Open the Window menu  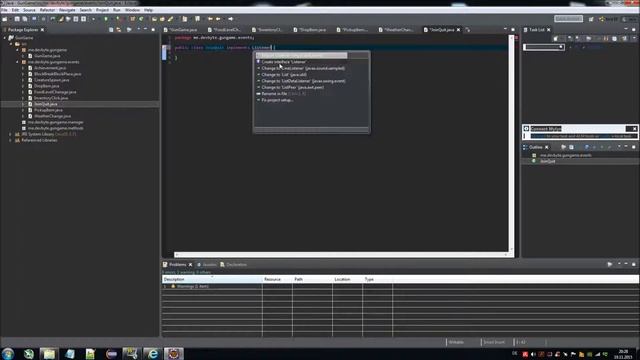point(132,10)
